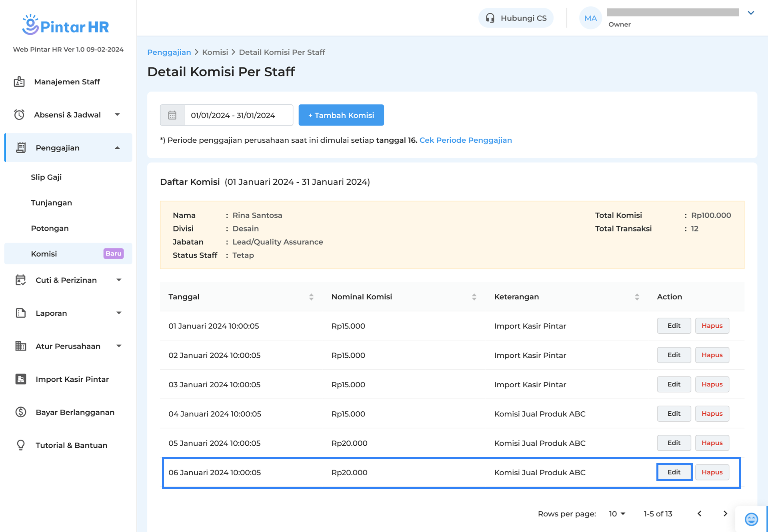Go to the next page arrow
Image resolution: width=768 pixels, height=532 pixels.
click(x=725, y=514)
